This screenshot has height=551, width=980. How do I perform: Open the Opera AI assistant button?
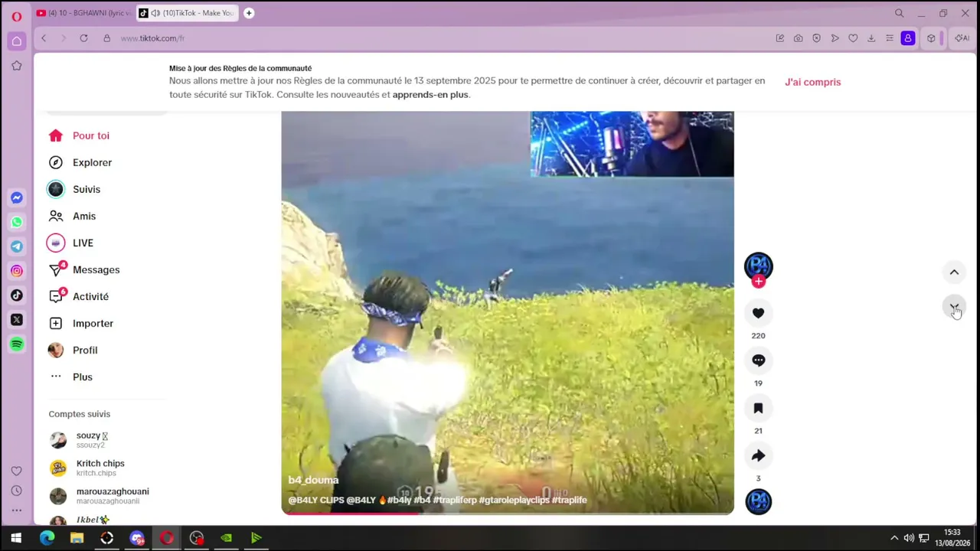(x=962, y=38)
